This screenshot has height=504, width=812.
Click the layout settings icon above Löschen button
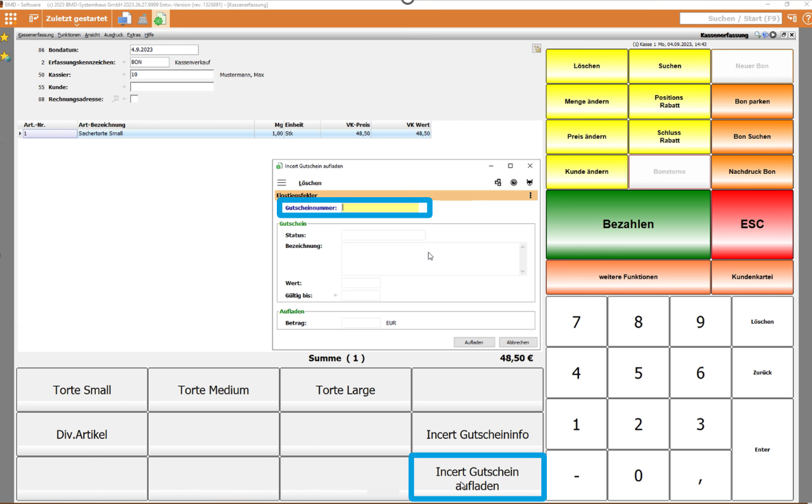tap(537, 48)
